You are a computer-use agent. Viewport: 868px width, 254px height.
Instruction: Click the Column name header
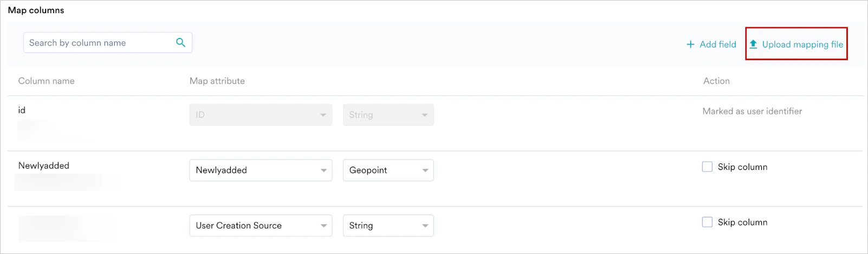(47, 81)
